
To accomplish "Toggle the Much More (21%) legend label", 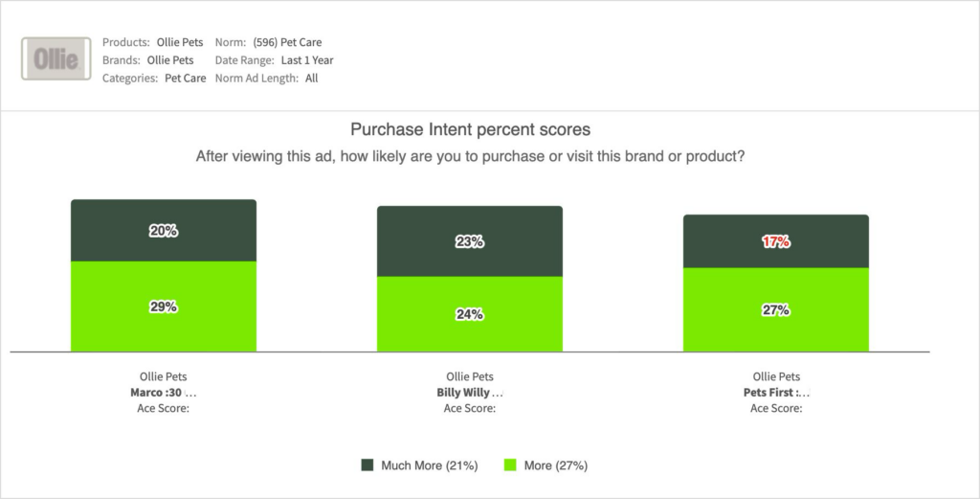I will pos(429,465).
